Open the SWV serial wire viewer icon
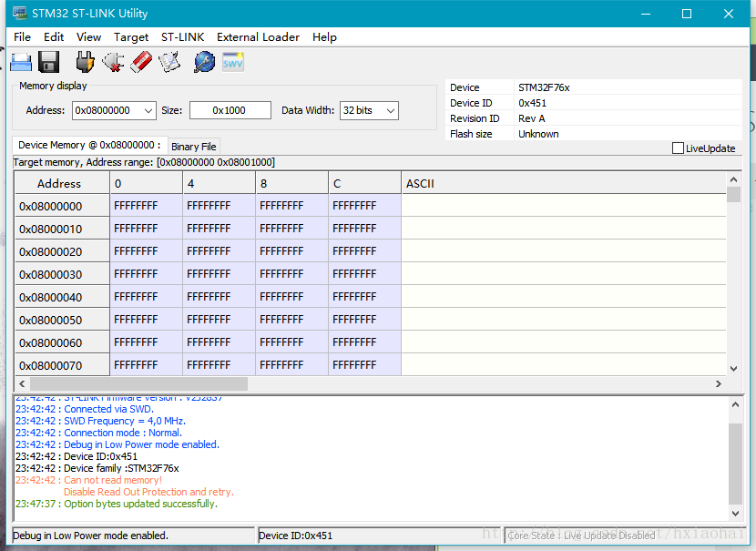Viewport: 756px width, 551px height. click(233, 62)
